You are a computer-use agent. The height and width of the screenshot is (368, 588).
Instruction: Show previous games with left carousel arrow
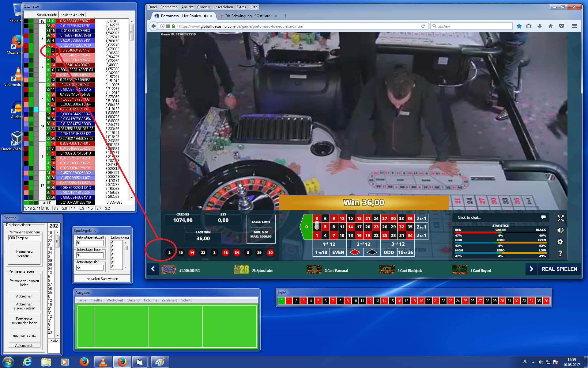coord(153,269)
